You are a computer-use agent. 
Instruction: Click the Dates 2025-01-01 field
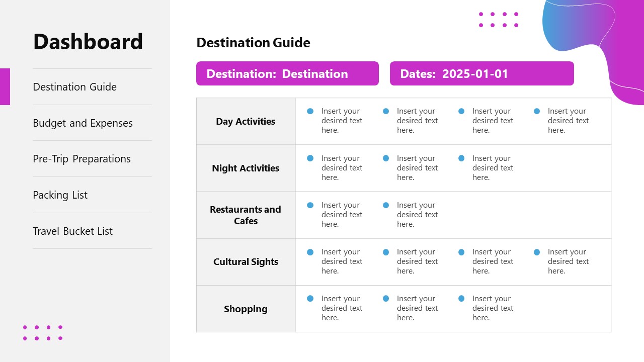click(x=481, y=74)
